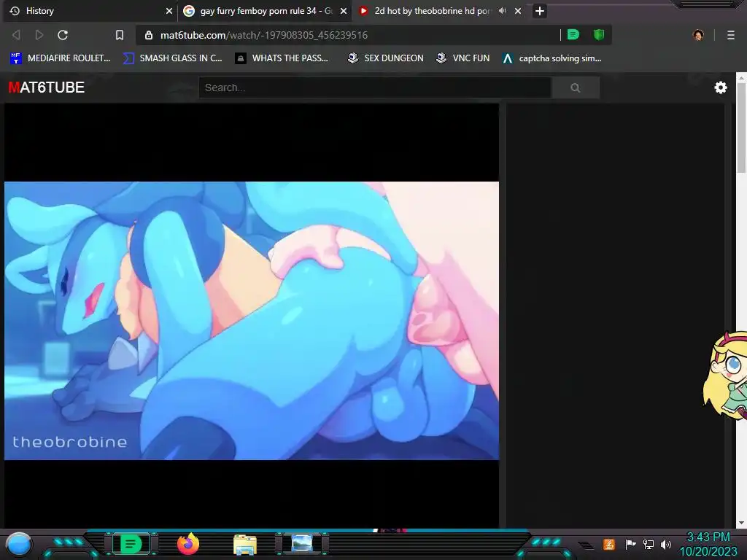Show hidden tray icons arrow
747x560 pixels.
(x=587, y=545)
